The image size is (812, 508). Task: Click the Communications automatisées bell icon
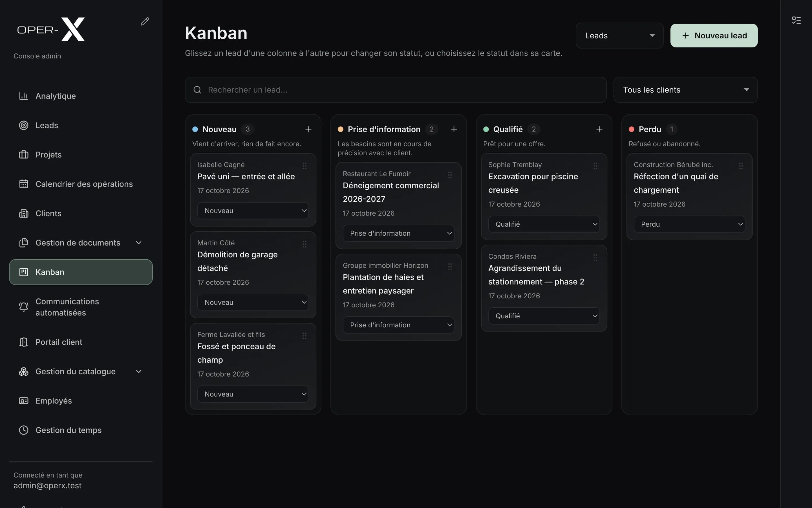point(23,307)
